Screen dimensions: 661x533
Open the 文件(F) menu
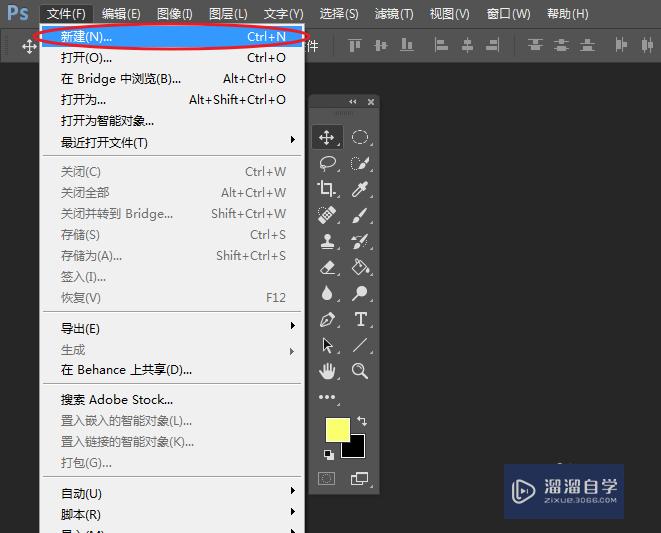tap(66, 14)
